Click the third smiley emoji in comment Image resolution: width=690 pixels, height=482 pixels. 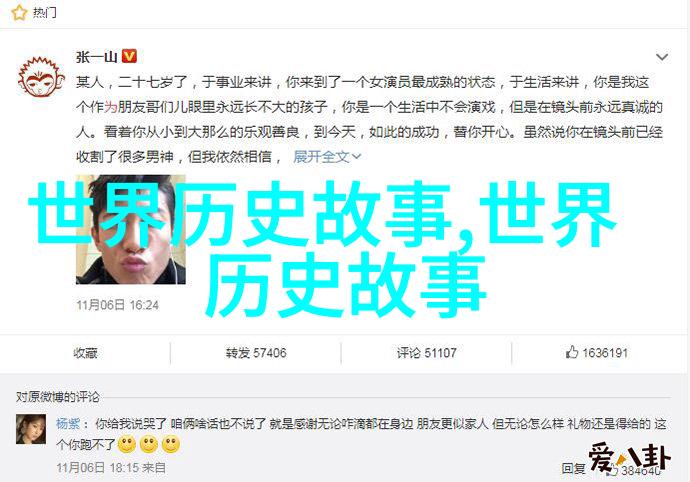coord(171,445)
